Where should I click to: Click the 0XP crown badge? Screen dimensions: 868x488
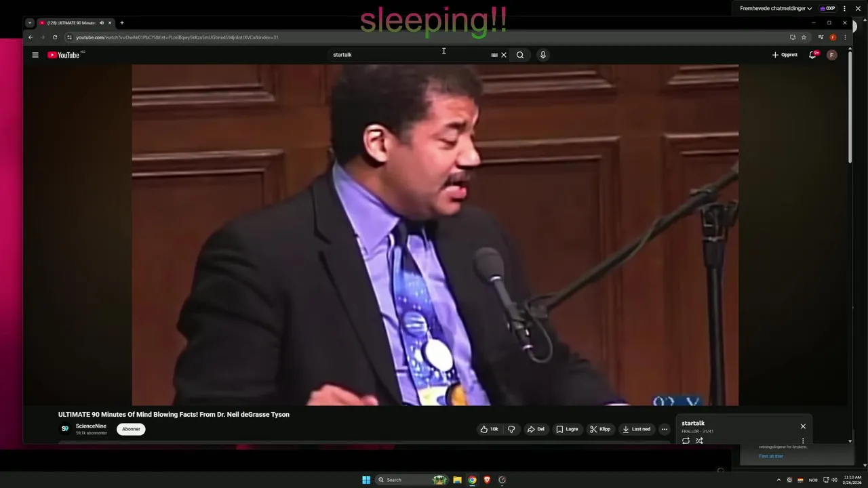coord(827,9)
